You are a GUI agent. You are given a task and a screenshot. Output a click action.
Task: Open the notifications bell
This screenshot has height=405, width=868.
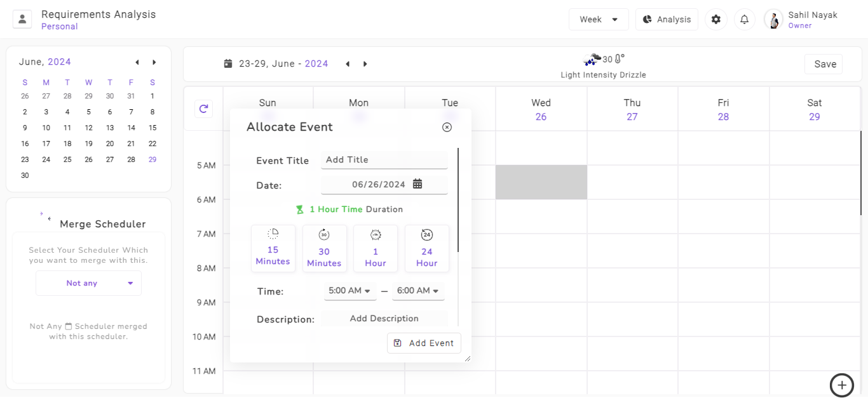(x=745, y=19)
